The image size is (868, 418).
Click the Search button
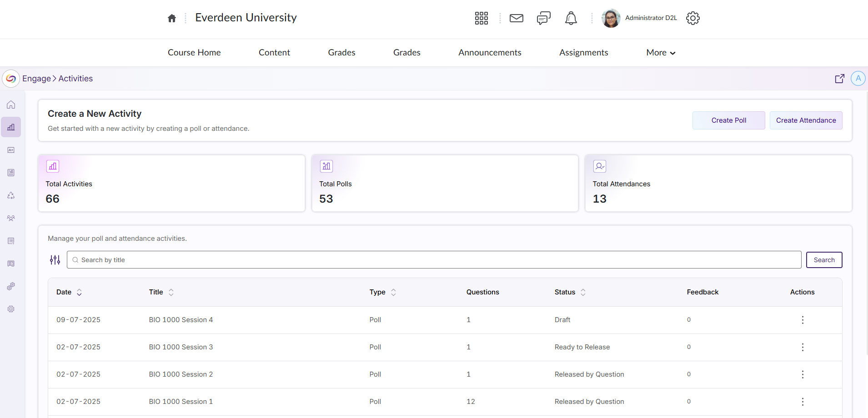(824, 260)
